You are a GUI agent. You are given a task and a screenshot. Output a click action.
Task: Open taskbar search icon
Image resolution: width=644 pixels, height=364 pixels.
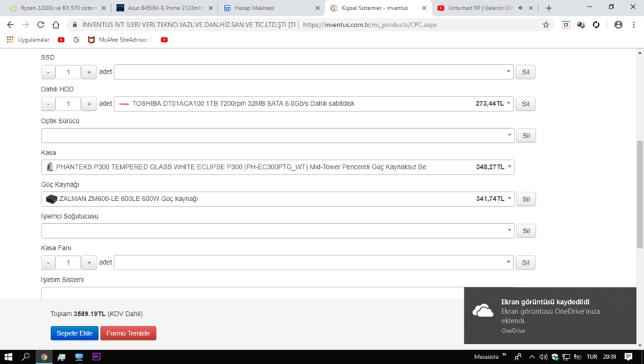coord(26,357)
